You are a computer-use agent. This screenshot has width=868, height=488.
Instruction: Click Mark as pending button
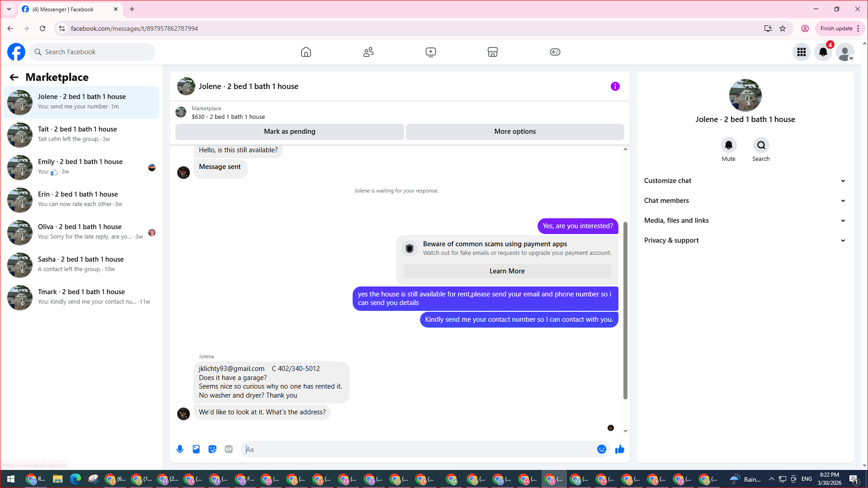pyautogui.click(x=289, y=131)
